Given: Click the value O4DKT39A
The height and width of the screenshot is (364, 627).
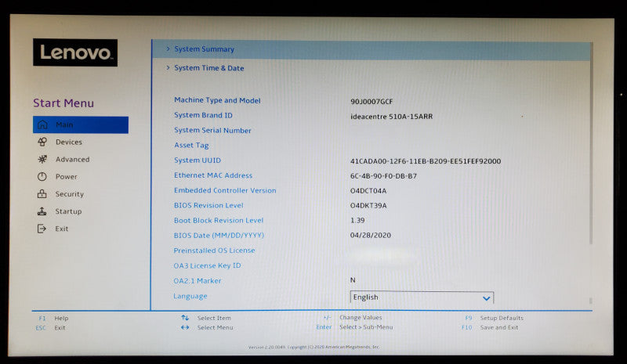Looking at the screenshot, I should [368, 205].
